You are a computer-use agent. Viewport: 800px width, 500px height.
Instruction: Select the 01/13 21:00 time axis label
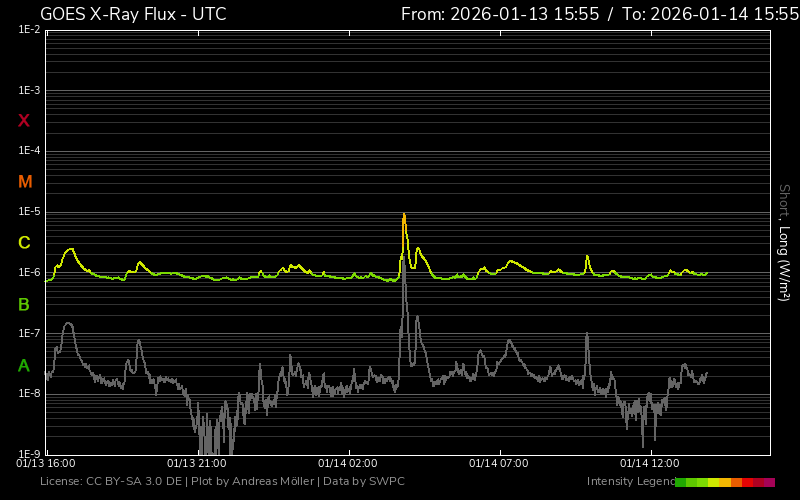point(196,463)
